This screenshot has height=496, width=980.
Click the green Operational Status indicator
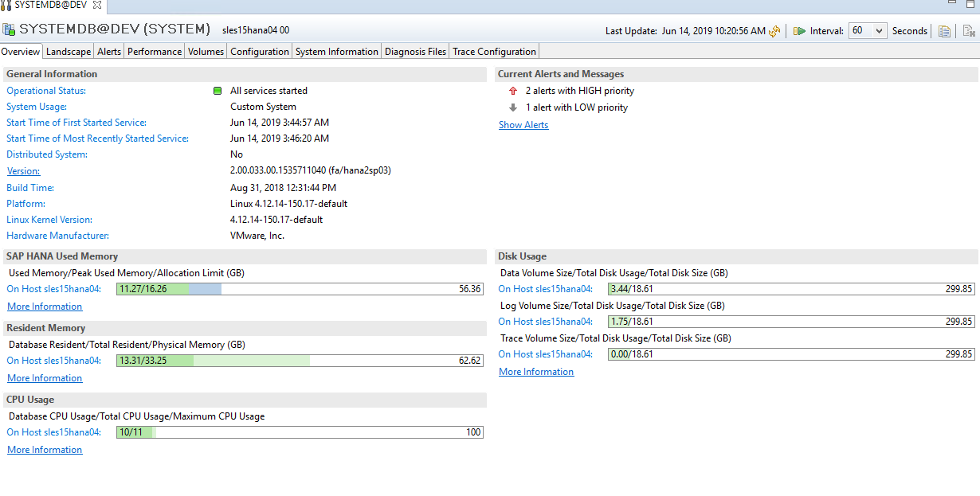[x=218, y=91]
